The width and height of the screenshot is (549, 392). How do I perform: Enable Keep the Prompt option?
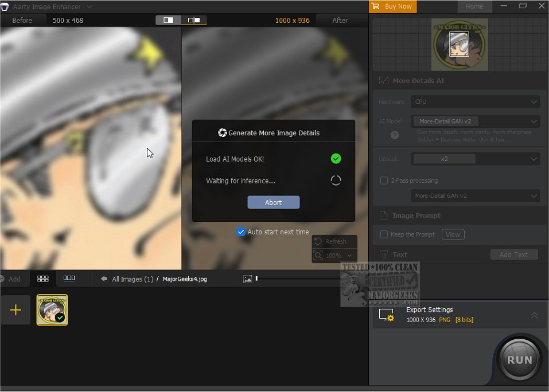(383, 234)
